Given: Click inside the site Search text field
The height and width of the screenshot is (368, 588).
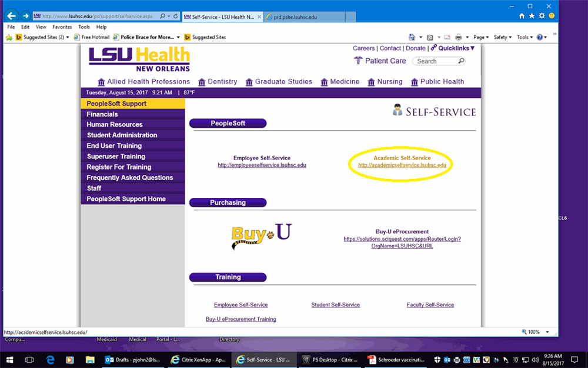Looking at the screenshot, I should (x=435, y=61).
